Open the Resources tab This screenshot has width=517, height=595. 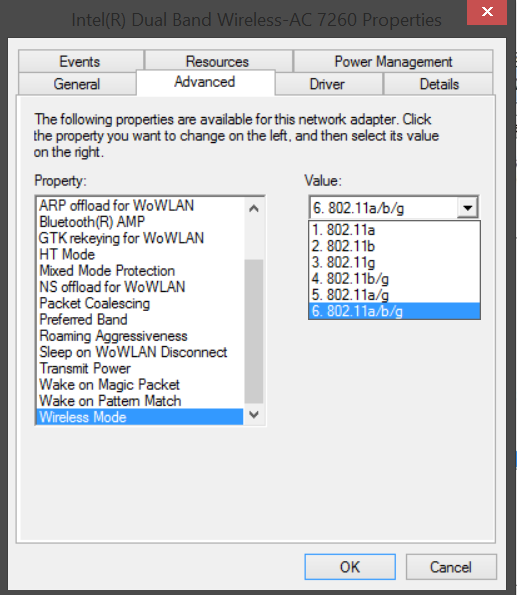pos(218,61)
